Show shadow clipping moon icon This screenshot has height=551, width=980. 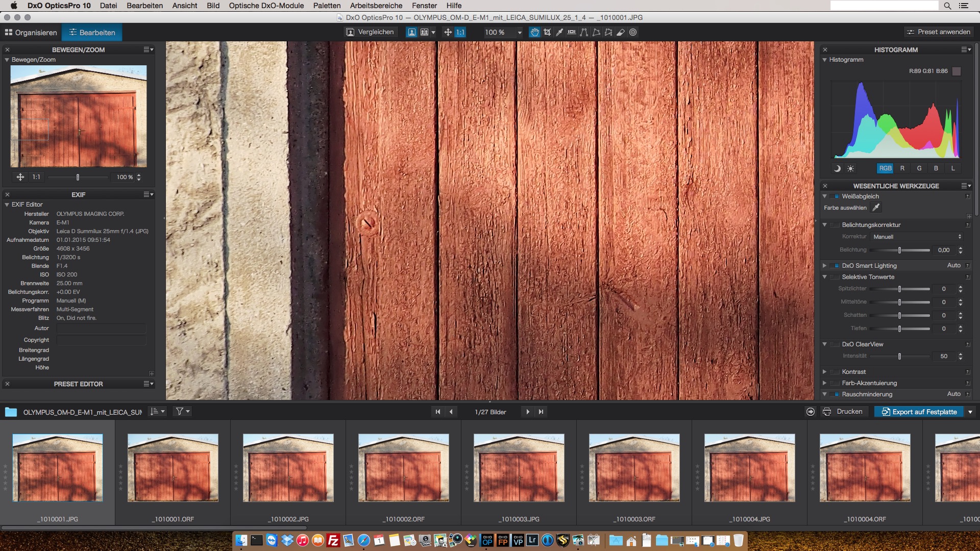point(837,168)
